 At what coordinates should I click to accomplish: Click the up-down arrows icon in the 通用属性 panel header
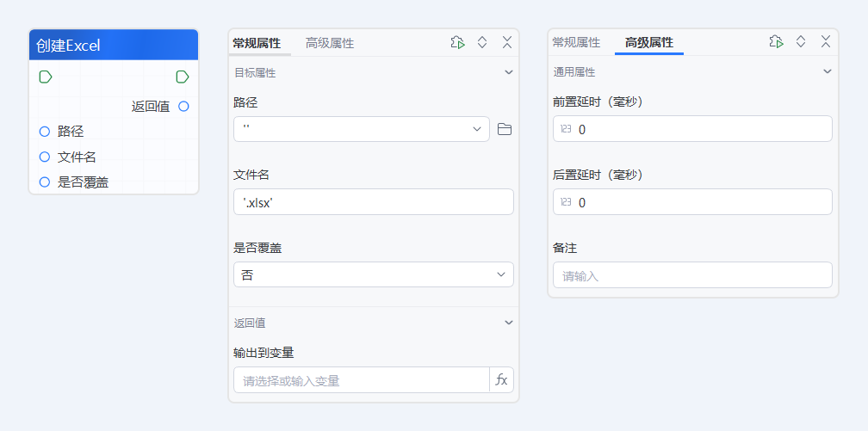[x=801, y=41]
